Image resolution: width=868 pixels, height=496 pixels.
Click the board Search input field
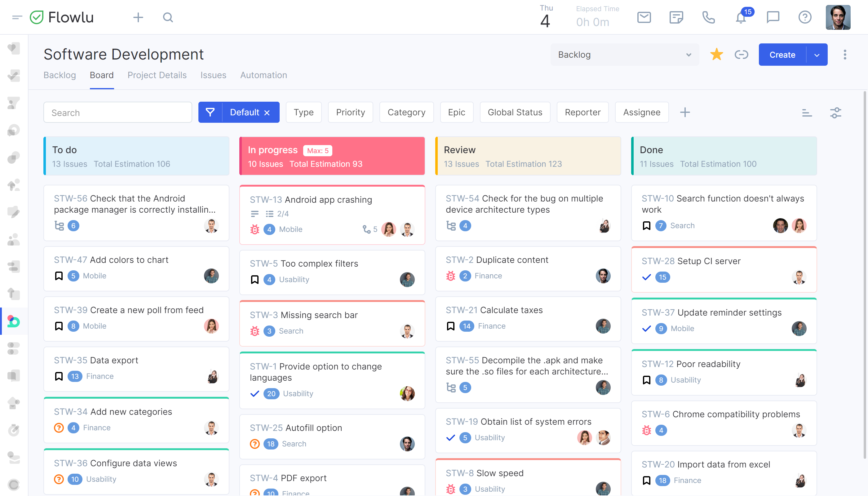click(118, 112)
